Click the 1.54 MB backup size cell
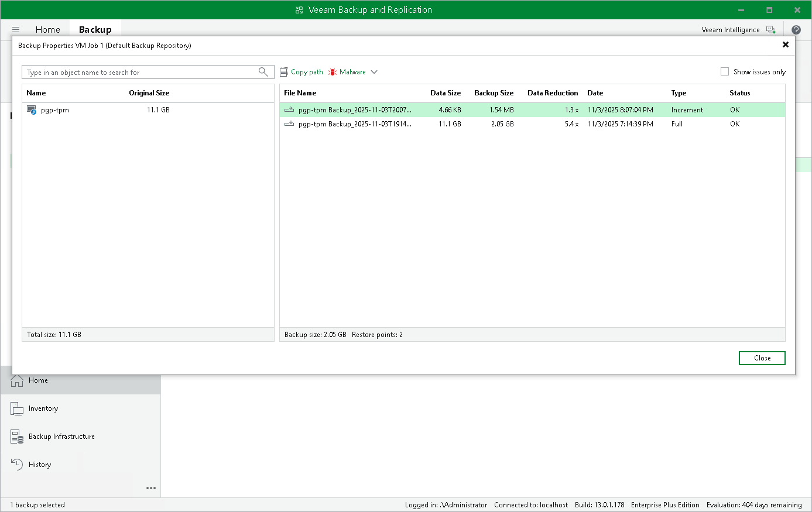Image resolution: width=812 pixels, height=512 pixels. click(502, 110)
